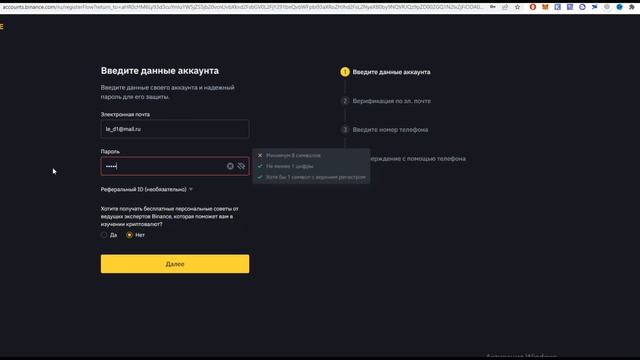Click the share page icon in address bar

pos(505,7)
